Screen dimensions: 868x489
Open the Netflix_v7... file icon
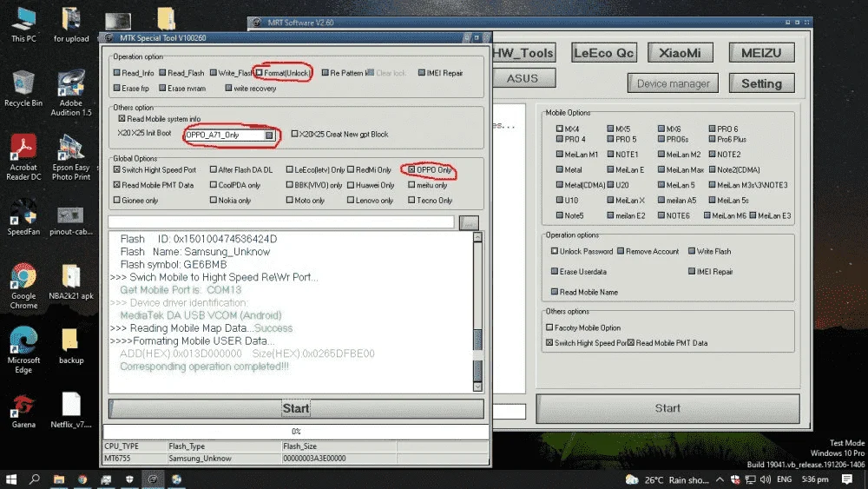coord(71,410)
